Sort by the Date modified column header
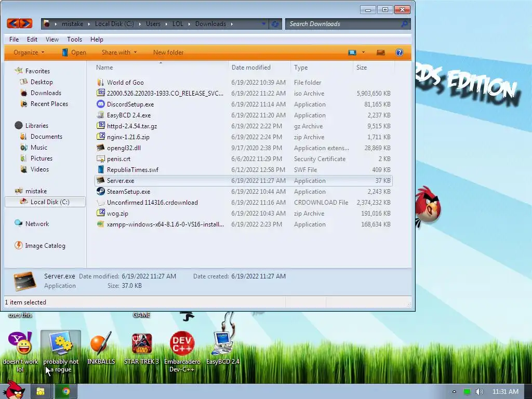532x399 pixels. [x=260, y=67]
